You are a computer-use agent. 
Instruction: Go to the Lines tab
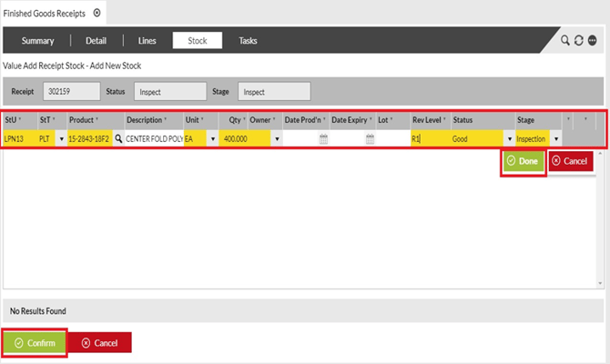point(147,41)
